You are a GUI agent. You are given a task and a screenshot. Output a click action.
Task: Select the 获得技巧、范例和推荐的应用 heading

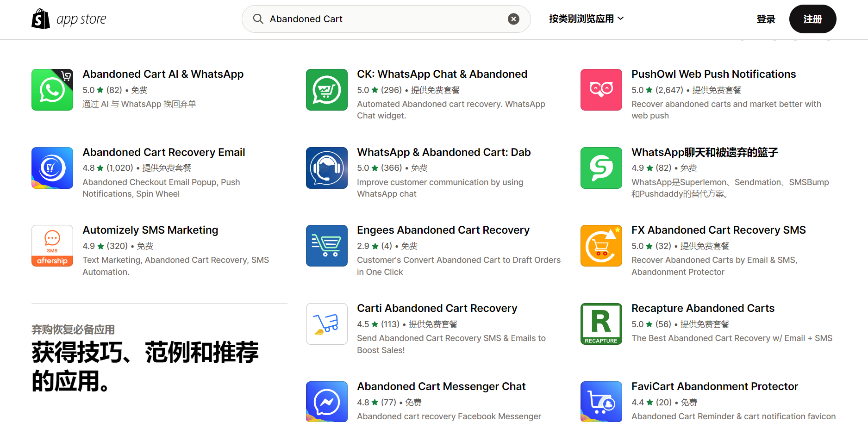coord(145,366)
